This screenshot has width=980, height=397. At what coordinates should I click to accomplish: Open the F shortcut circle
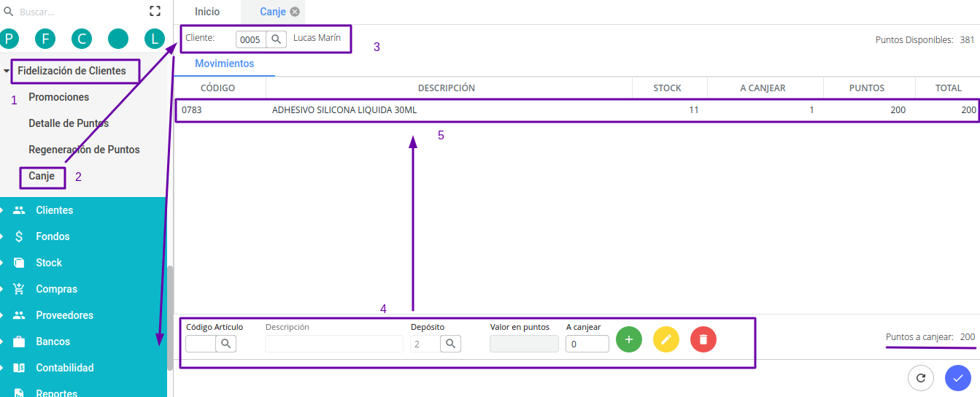tap(46, 39)
